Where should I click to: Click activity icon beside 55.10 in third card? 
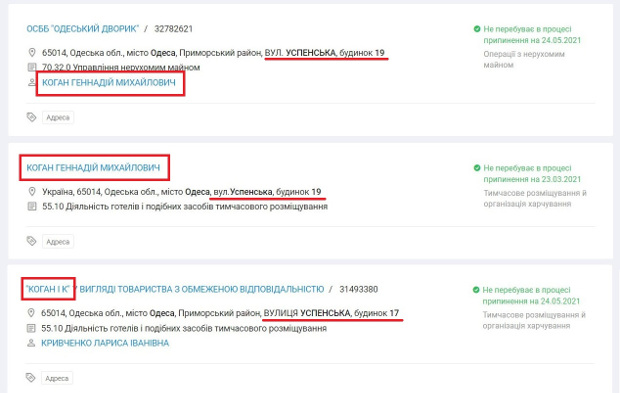point(31,328)
